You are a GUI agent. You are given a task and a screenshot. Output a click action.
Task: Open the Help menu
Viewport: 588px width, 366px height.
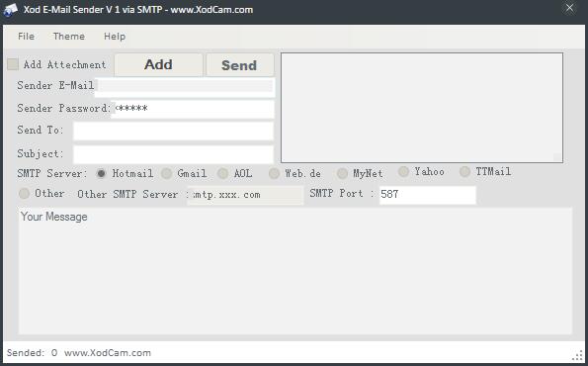115,37
